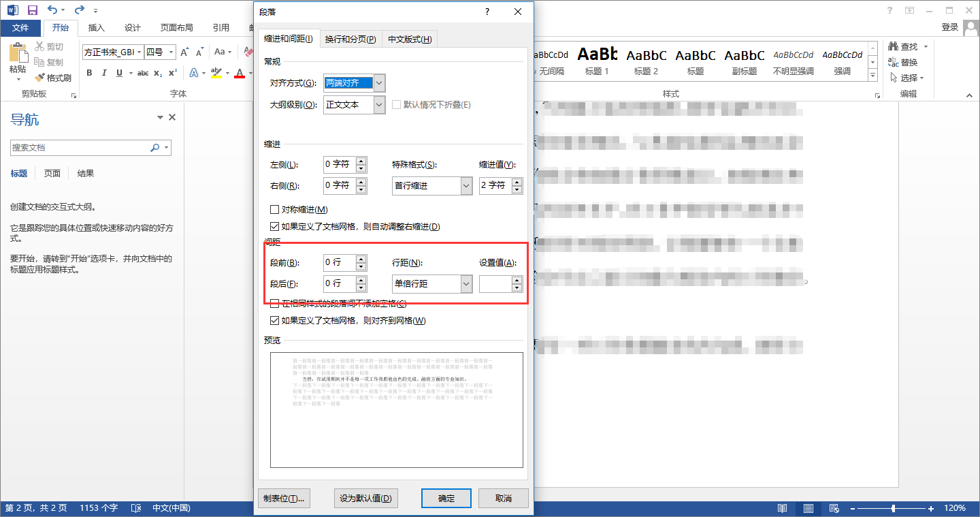The width and height of the screenshot is (980, 517).
Task: Open the 导航 pane task options arrow
Action: point(160,117)
